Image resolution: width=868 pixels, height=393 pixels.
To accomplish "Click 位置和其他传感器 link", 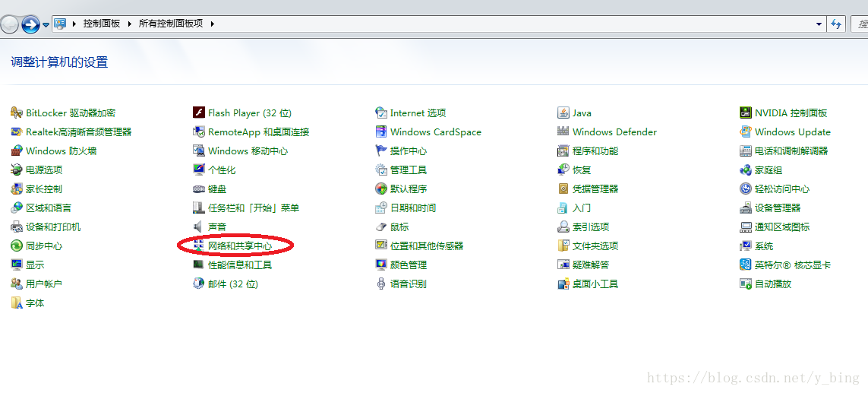I will pyautogui.click(x=427, y=246).
